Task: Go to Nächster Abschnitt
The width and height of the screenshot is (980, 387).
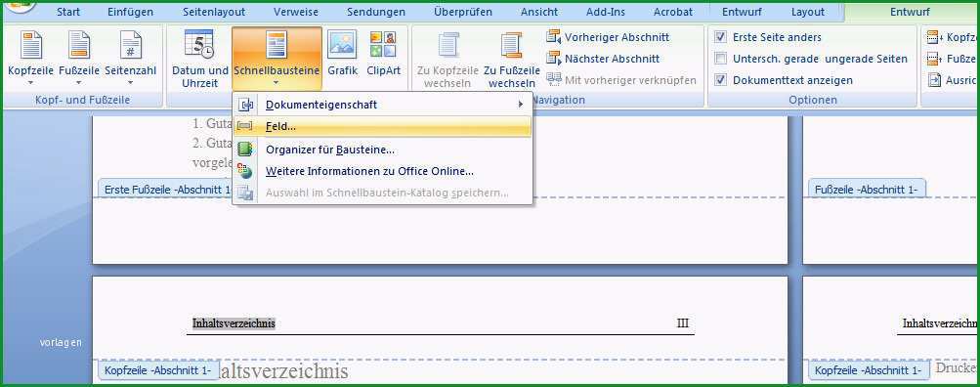Action: [603, 59]
